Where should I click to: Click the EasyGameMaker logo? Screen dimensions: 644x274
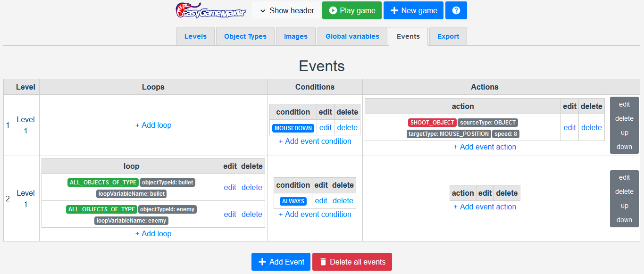211,10
